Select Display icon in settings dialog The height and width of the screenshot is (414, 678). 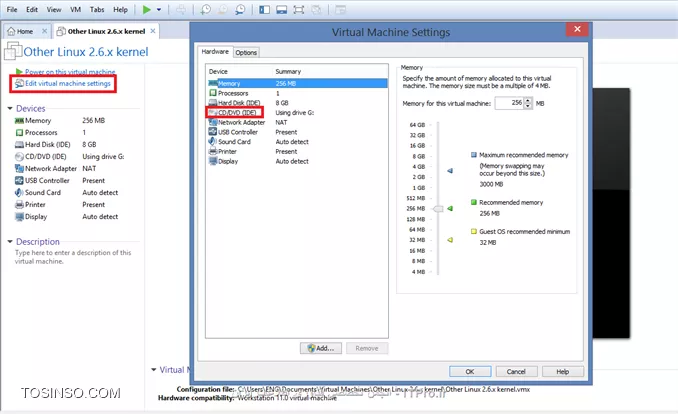point(213,161)
